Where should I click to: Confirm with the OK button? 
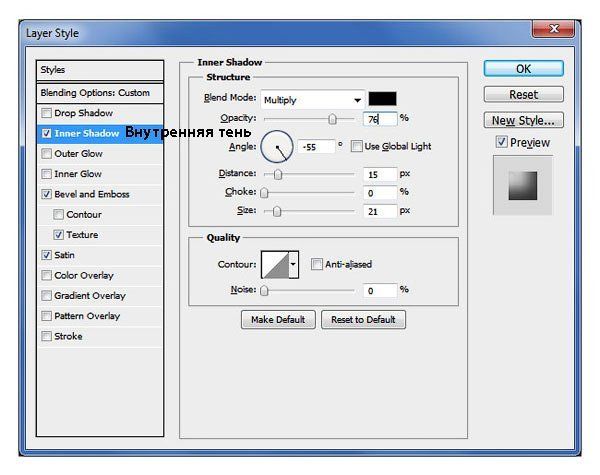[523, 69]
